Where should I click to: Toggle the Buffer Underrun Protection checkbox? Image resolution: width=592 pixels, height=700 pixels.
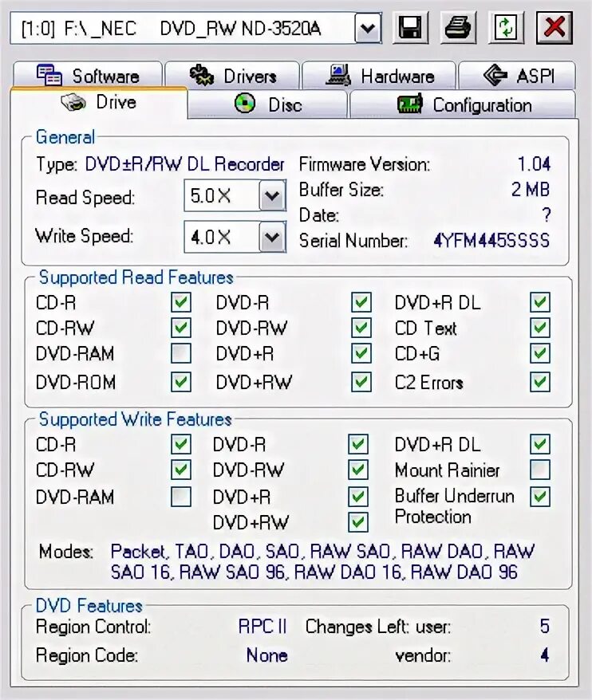pos(539,497)
